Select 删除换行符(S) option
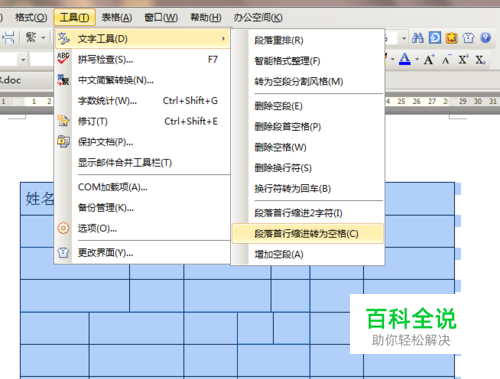The width and height of the screenshot is (500, 379). (x=308, y=168)
